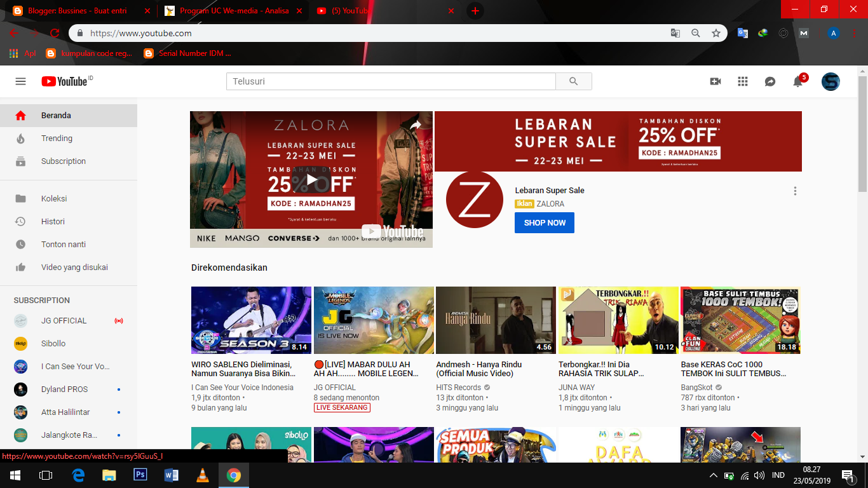The image size is (868, 488).
Task: Open the notifications bell
Action: tap(797, 81)
